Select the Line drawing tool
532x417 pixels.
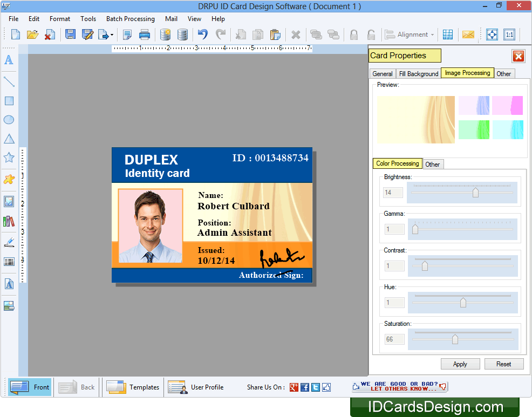click(x=9, y=81)
